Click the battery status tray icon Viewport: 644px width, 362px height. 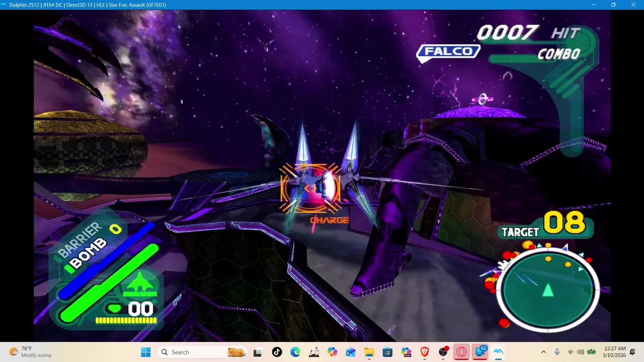pyautogui.click(x=592, y=352)
